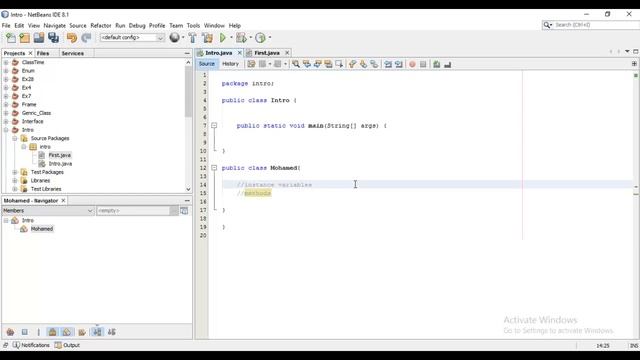Expand the Test Packages node
Screen dimensions: 640x360
15,172
